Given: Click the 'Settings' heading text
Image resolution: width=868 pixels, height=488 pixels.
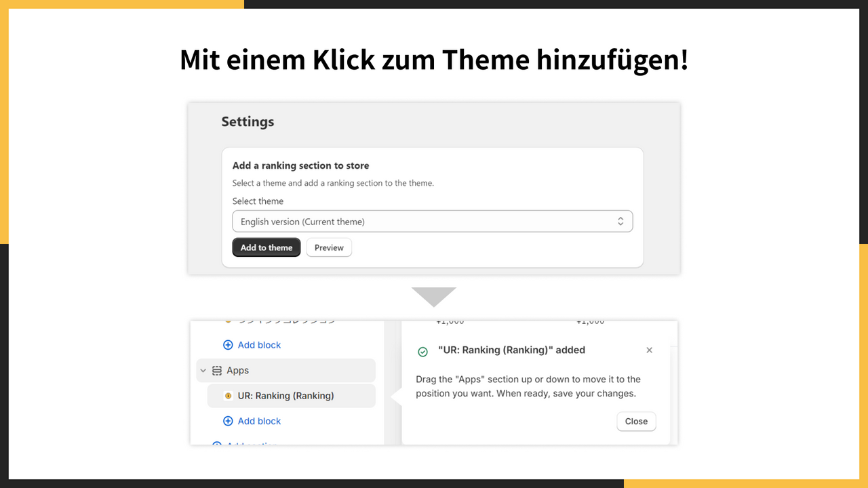Looking at the screenshot, I should click(x=248, y=122).
